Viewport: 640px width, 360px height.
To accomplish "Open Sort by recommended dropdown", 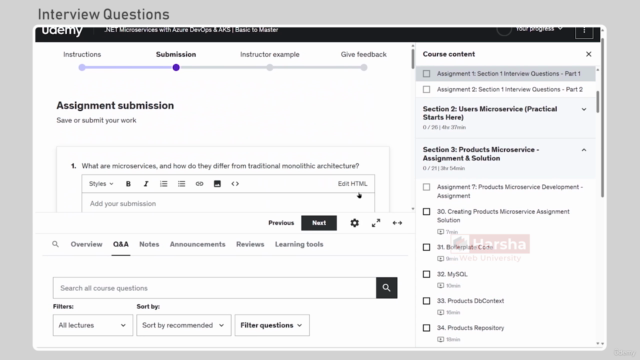I will tap(184, 325).
